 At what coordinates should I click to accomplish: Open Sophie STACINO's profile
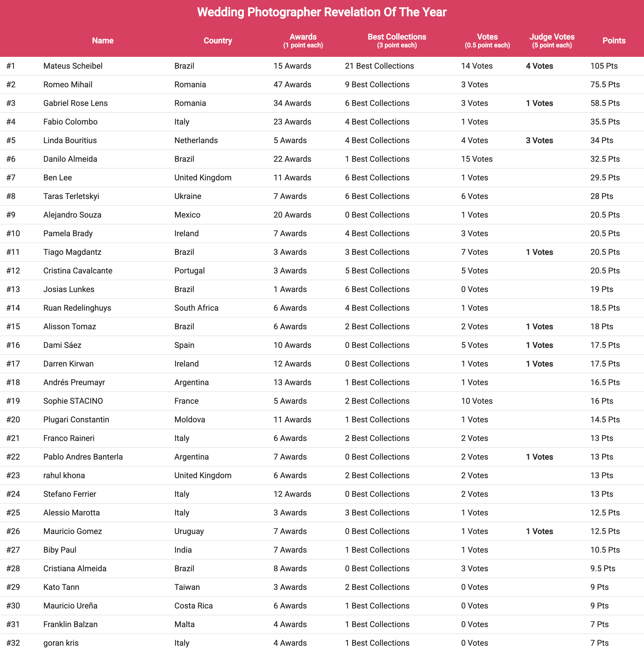click(73, 401)
